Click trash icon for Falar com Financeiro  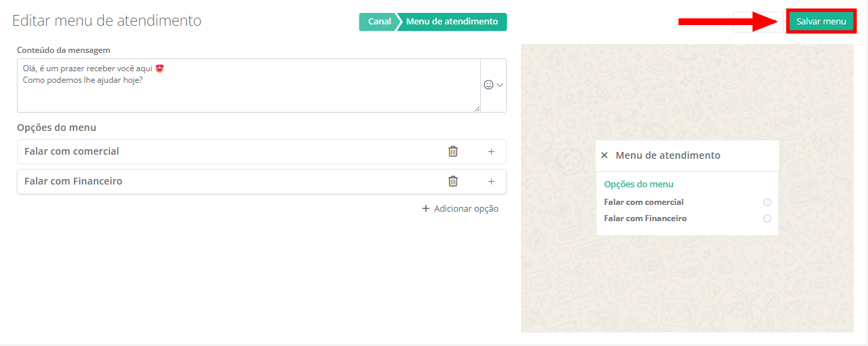point(453,181)
